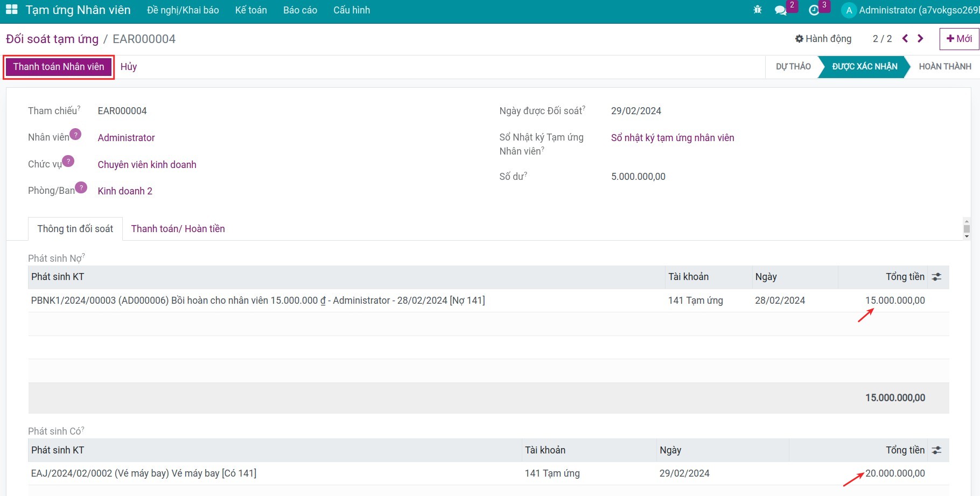This screenshot has width=980, height=496.
Task: Click the small vertical scrollbar near tabs
Action: [x=967, y=229]
